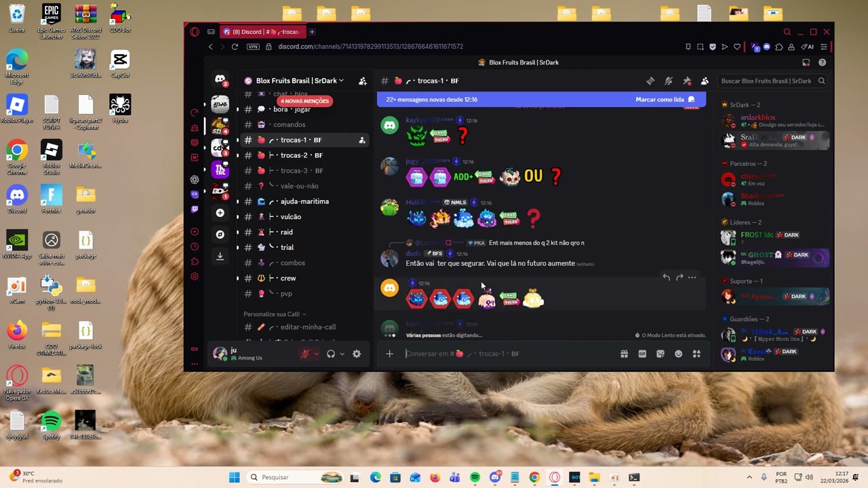Open the raid channel

(x=303, y=232)
